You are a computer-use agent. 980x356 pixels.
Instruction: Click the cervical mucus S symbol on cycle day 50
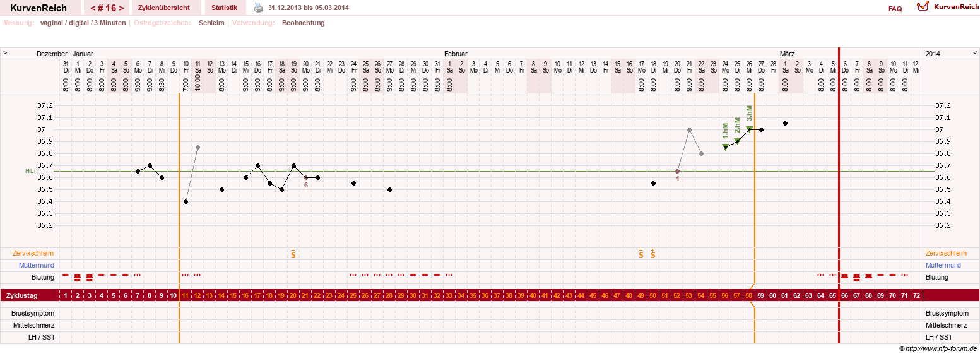653,253
